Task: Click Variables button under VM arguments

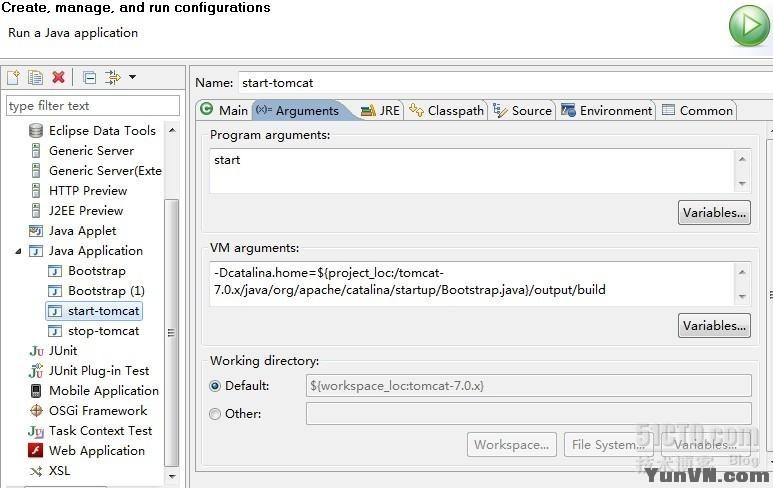Action: point(714,325)
